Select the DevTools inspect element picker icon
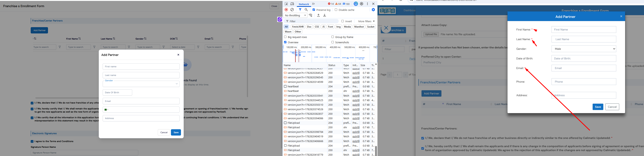Viewport: 644px width, 156px height. 286,4
